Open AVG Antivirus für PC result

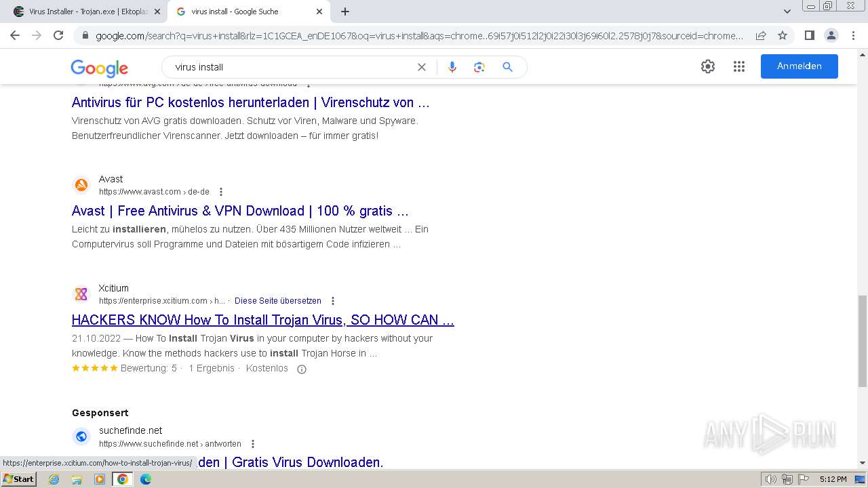pyautogui.click(x=251, y=102)
